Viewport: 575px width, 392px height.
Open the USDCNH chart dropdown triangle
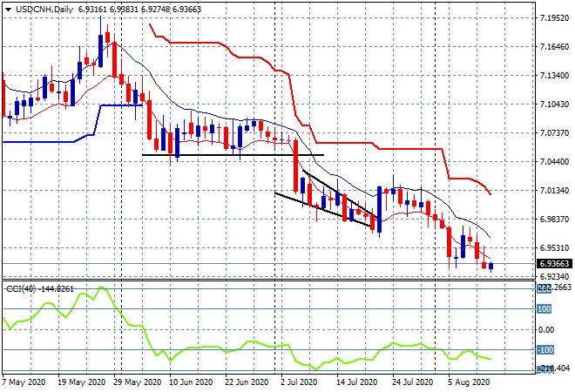click(8, 10)
